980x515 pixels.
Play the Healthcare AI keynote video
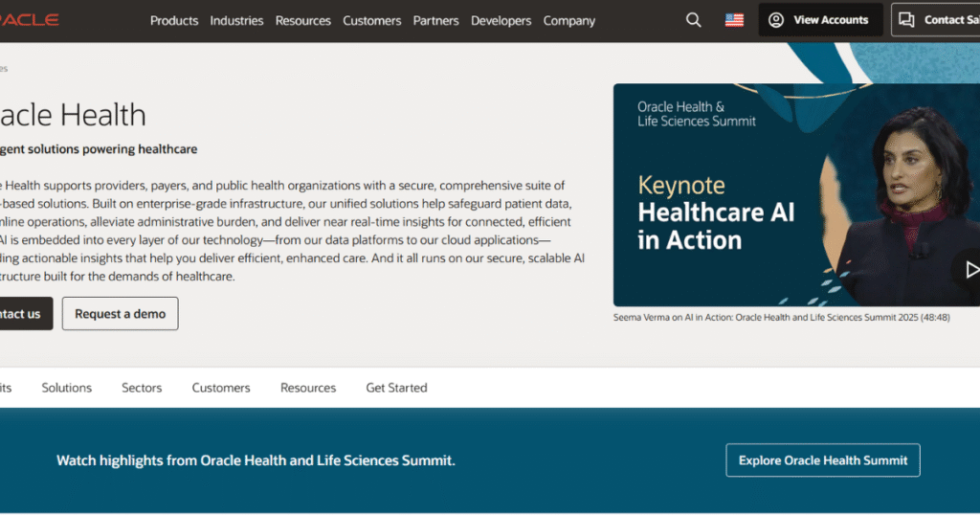[969, 269]
